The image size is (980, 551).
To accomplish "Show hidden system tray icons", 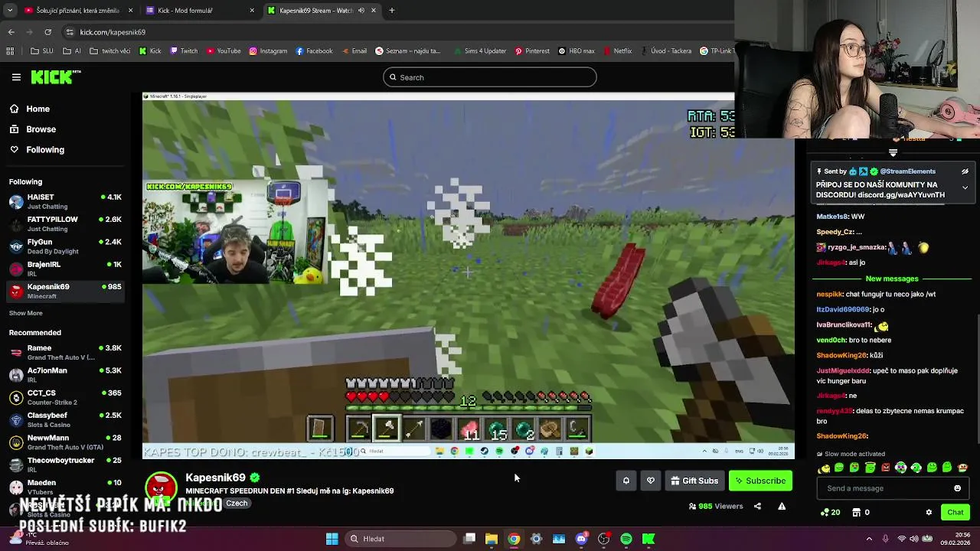I will pyautogui.click(x=869, y=539).
